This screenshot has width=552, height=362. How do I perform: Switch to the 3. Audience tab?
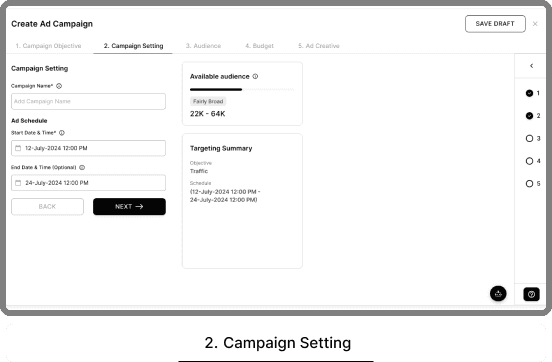203,46
